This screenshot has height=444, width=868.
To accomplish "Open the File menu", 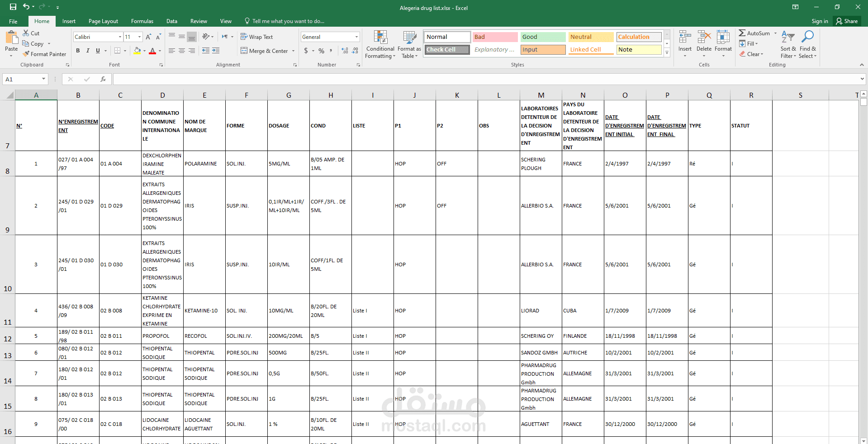I will pos(13,21).
